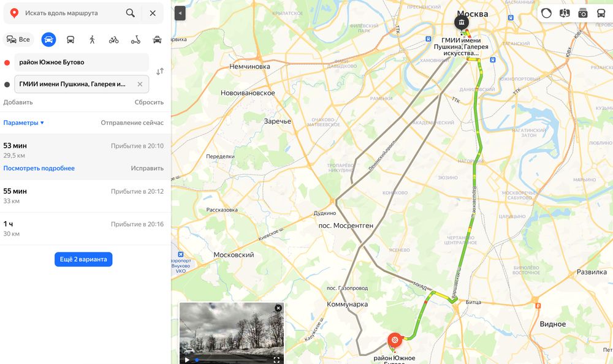Click 'Прибытие в 20:16' arrival text

[137, 224]
